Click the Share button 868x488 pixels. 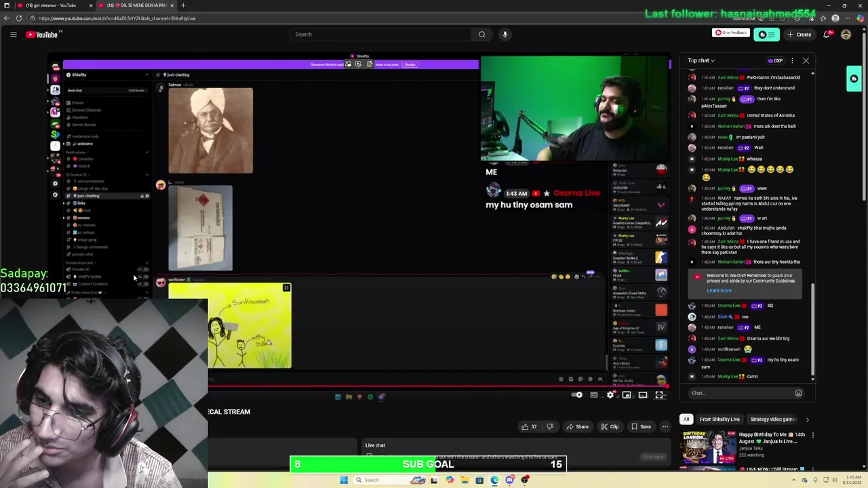578,426
